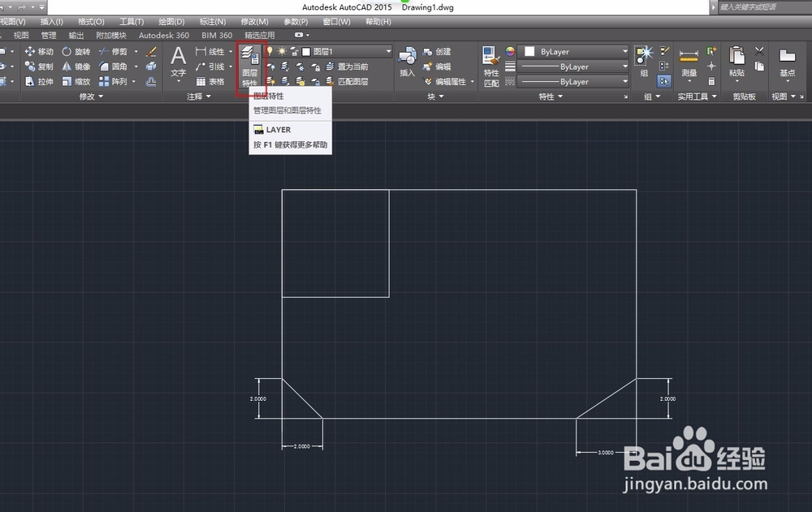Click the 图层1 layer color square
The image size is (812, 512).
[x=306, y=52]
